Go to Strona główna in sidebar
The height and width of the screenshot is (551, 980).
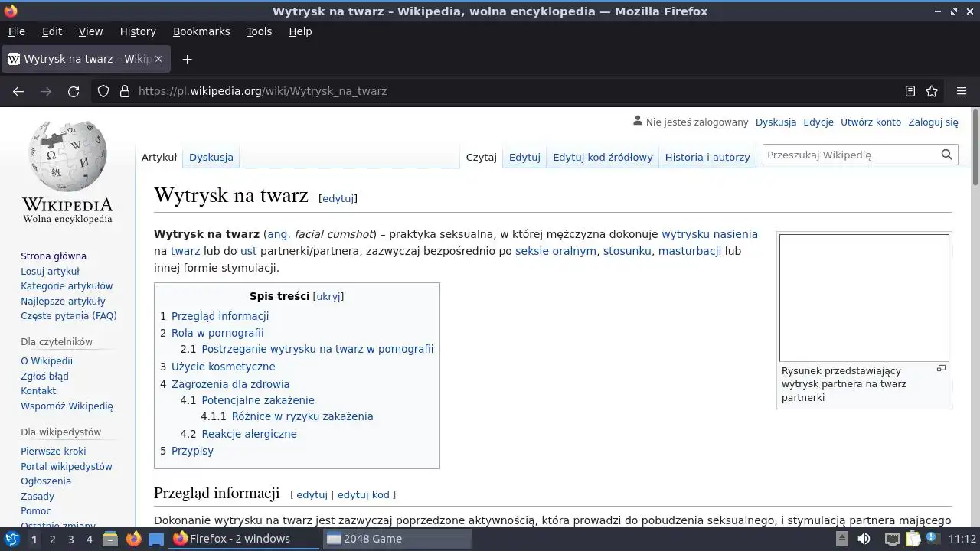tap(54, 256)
